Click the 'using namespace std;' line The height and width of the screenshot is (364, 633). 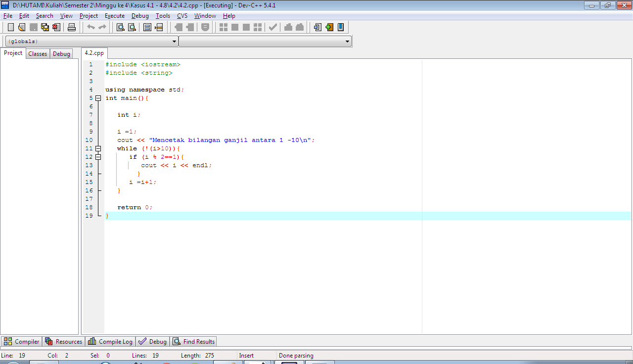pyautogui.click(x=145, y=90)
